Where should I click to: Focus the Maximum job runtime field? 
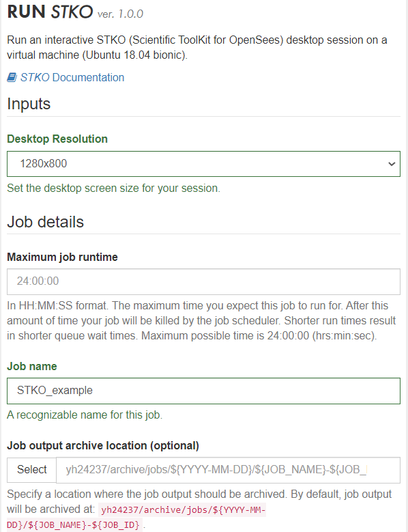click(203, 281)
